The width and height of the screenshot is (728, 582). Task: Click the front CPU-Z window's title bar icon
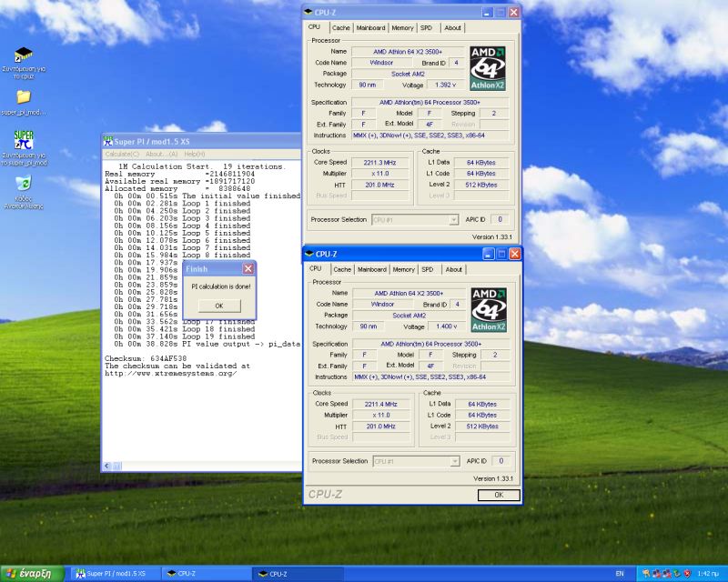coord(309,254)
